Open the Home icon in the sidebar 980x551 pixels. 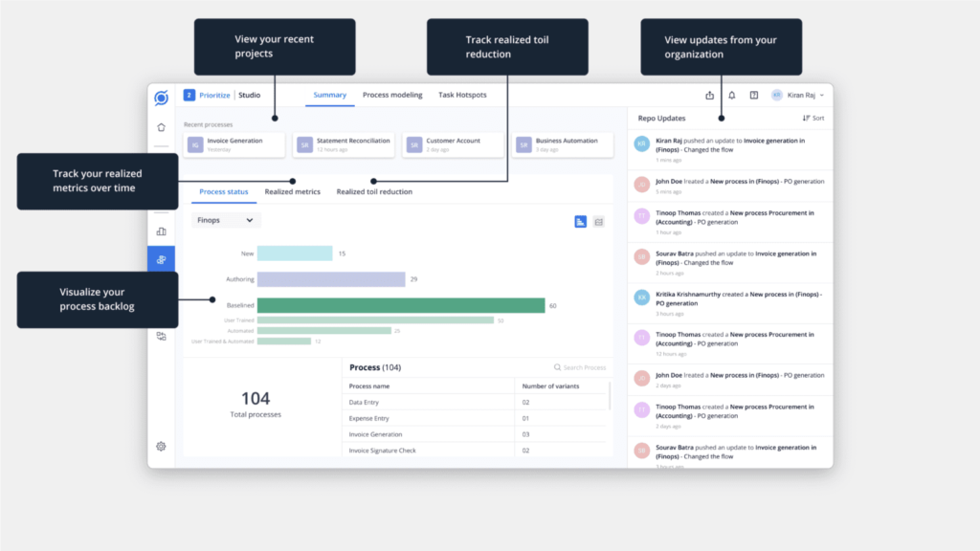point(162,127)
